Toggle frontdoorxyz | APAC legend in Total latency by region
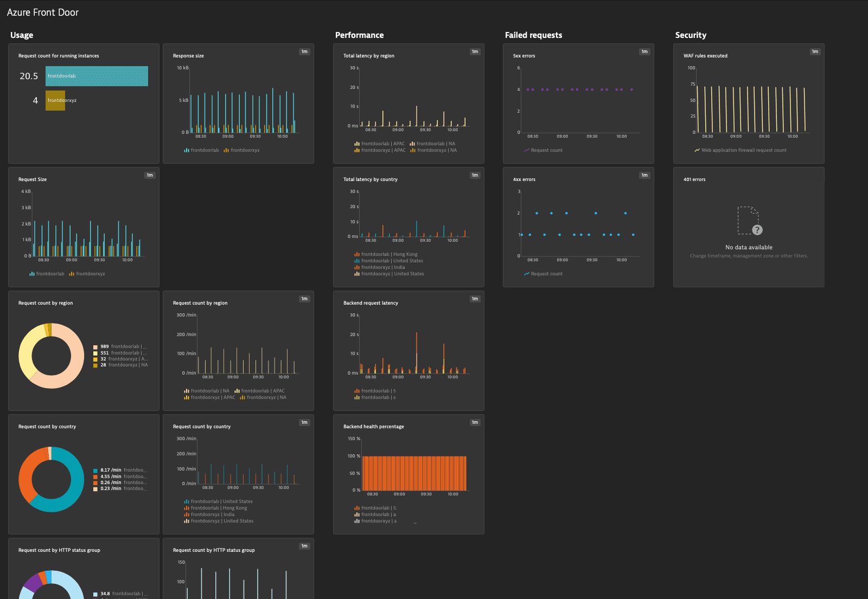Viewport: 868px width, 599px height. [x=380, y=150]
